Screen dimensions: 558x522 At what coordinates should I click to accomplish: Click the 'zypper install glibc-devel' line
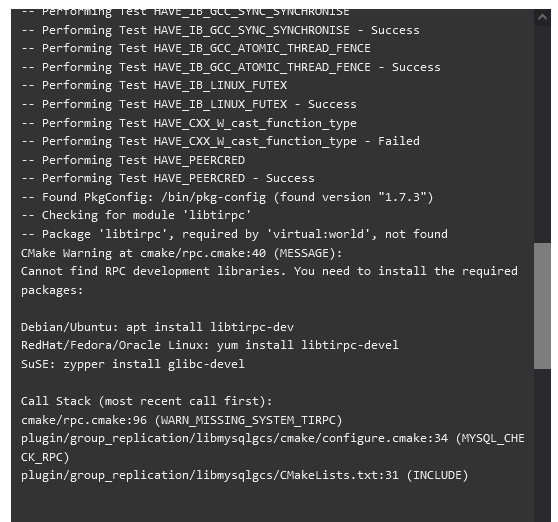coord(133,364)
